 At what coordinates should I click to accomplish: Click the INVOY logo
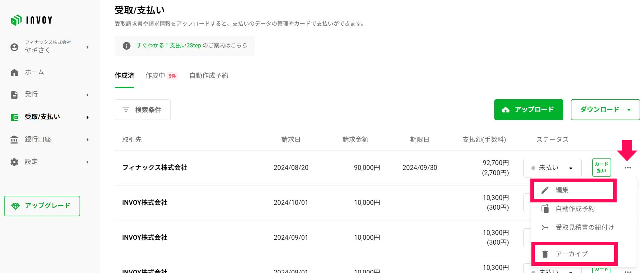pyautogui.click(x=32, y=20)
